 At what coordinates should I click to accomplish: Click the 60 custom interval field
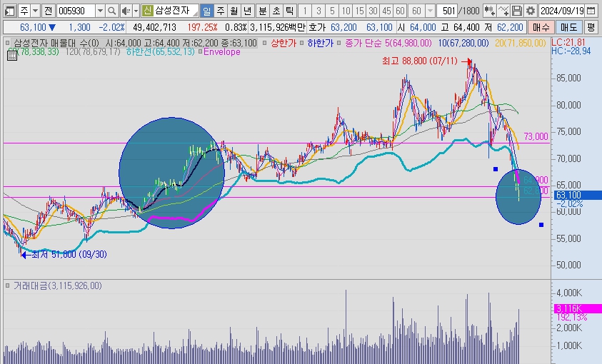point(416,11)
